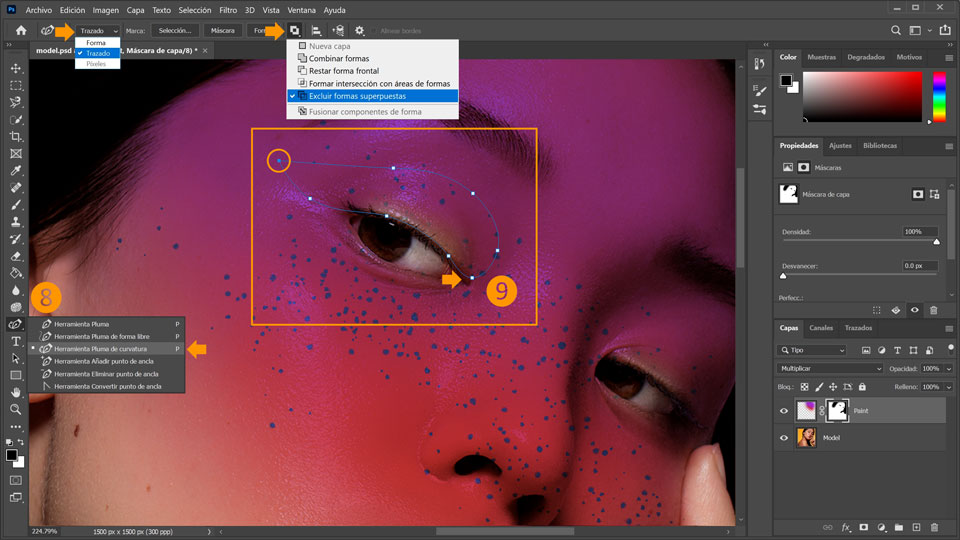Screen dimensions: 960x540
Task: Switch to Muestras tab
Action: coord(821,57)
